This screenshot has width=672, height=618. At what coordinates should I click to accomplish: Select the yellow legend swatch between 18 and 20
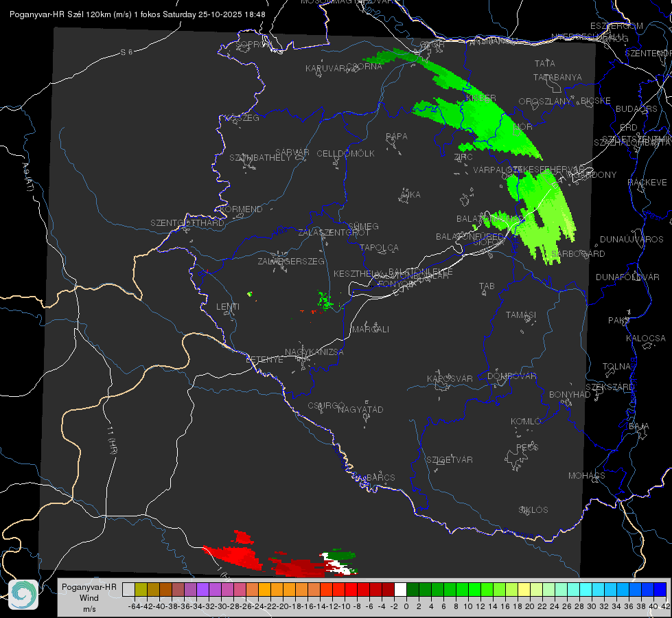(524, 589)
